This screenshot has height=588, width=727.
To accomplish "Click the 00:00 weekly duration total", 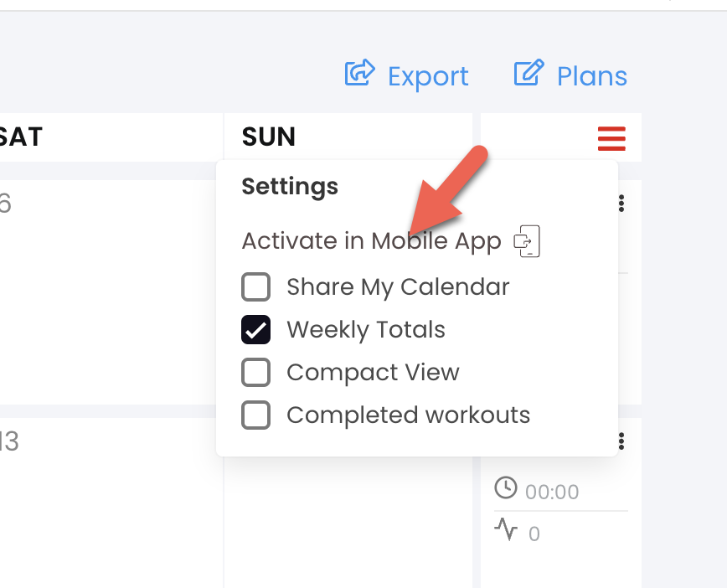I will pos(552,492).
